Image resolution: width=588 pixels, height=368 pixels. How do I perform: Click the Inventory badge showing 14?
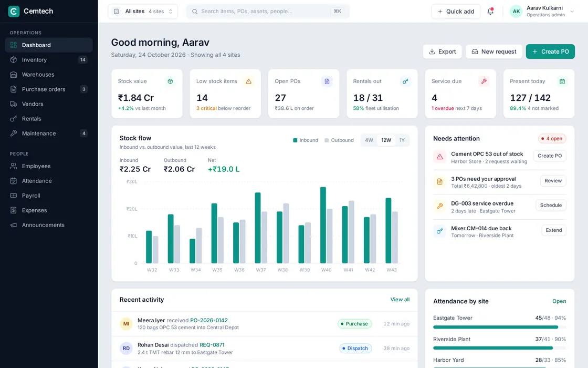[x=83, y=60]
